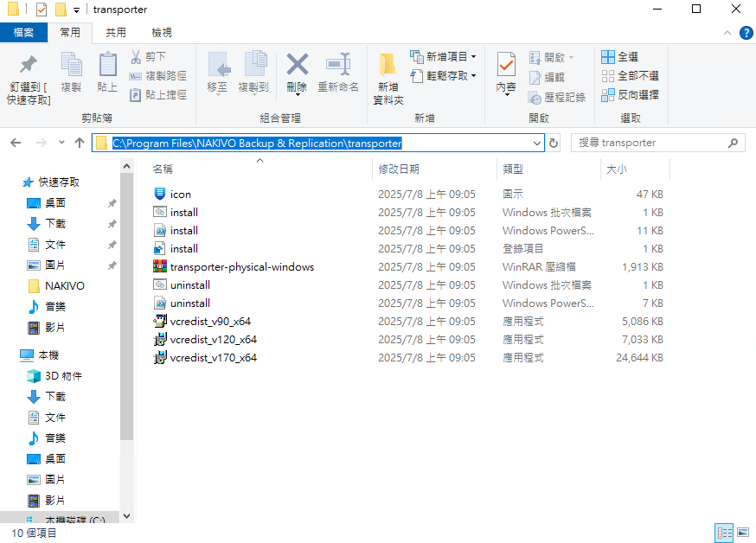Viewport: 756px width, 543px height.
Task: Select the icon file
Action: (x=180, y=195)
